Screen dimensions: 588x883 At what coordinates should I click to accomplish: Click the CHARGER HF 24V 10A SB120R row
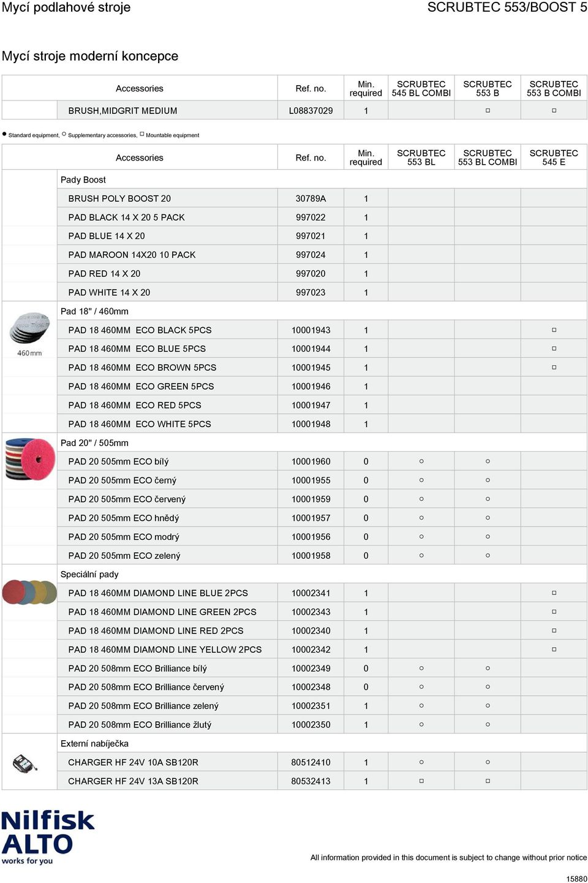[322, 762]
